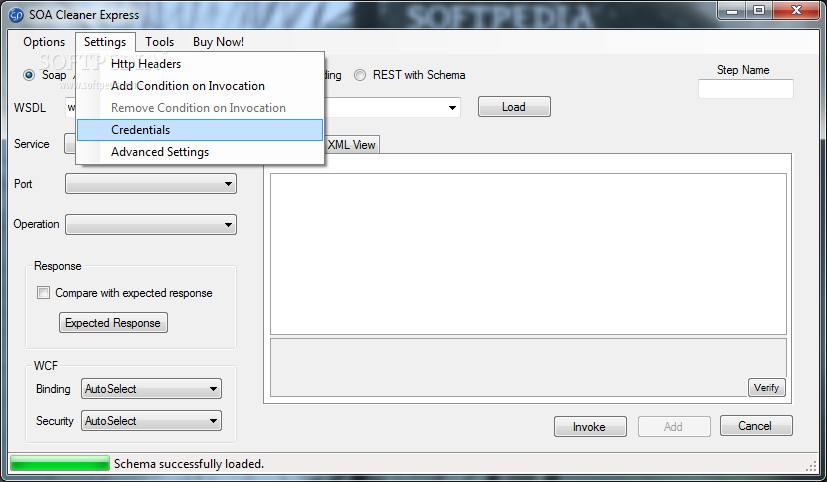Open the Options menu
Screen dimensions: 827x482
(x=44, y=42)
